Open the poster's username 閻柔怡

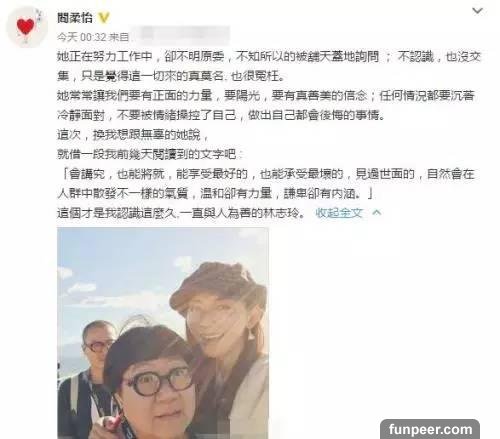click(75, 18)
